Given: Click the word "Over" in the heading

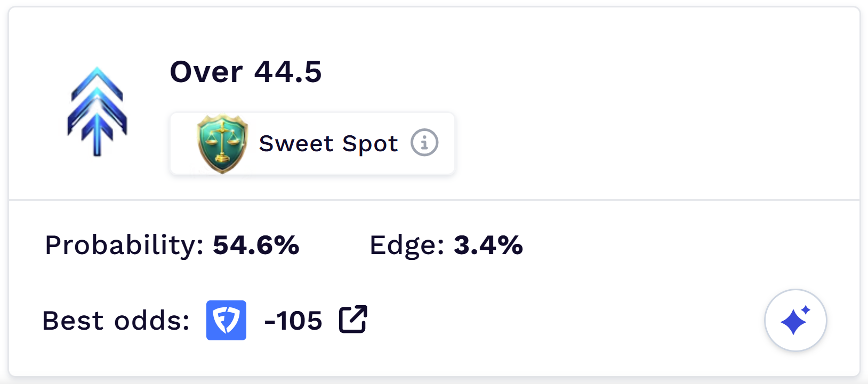Looking at the screenshot, I should click(206, 72).
